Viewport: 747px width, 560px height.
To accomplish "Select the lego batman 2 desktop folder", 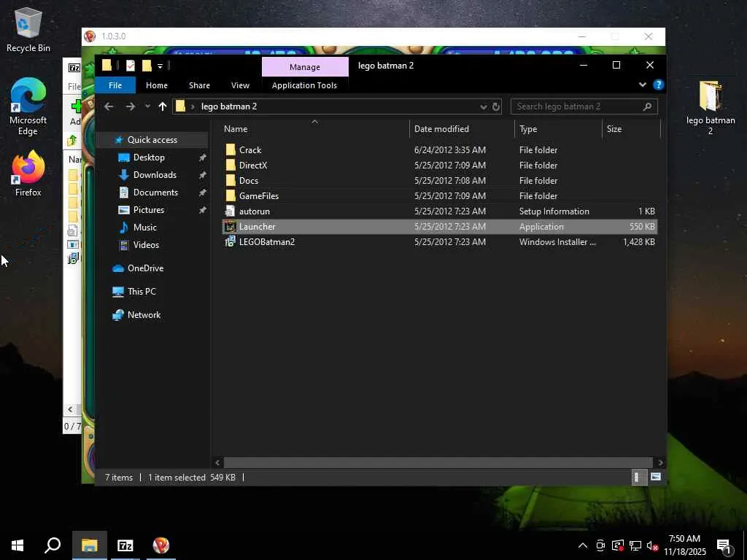I will 711,108.
